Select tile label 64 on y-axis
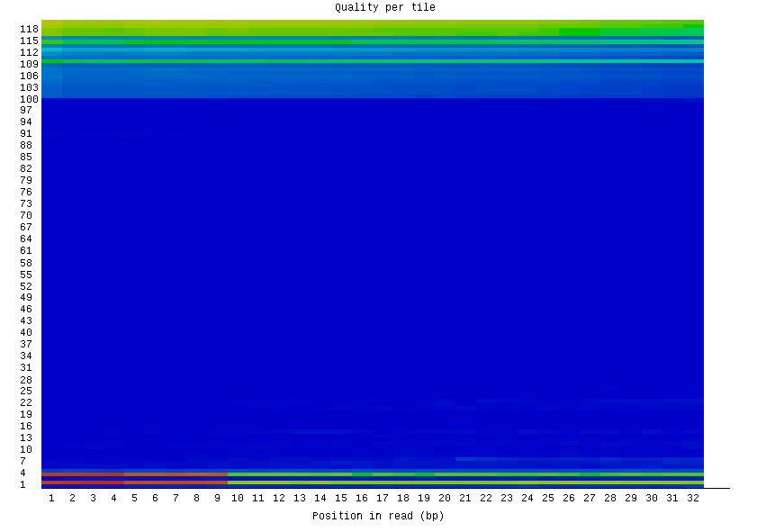The width and height of the screenshot is (775, 532). coord(26,239)
